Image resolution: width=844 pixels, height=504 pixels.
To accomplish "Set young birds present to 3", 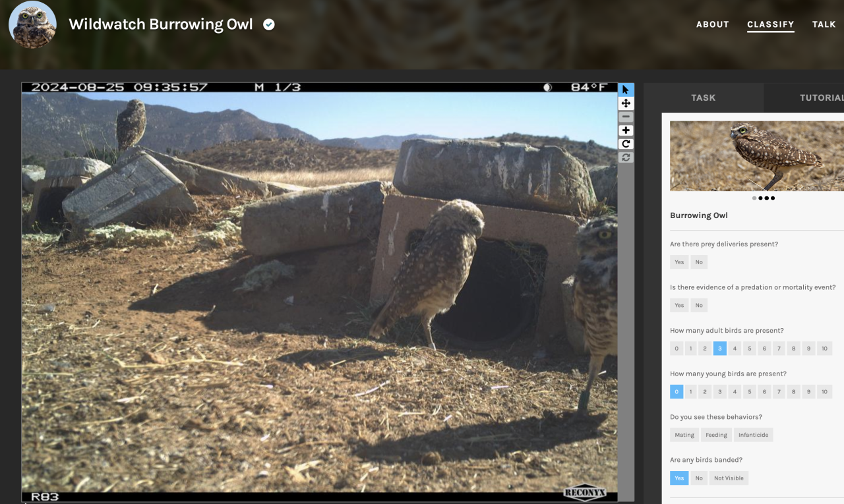I will 720,391.
